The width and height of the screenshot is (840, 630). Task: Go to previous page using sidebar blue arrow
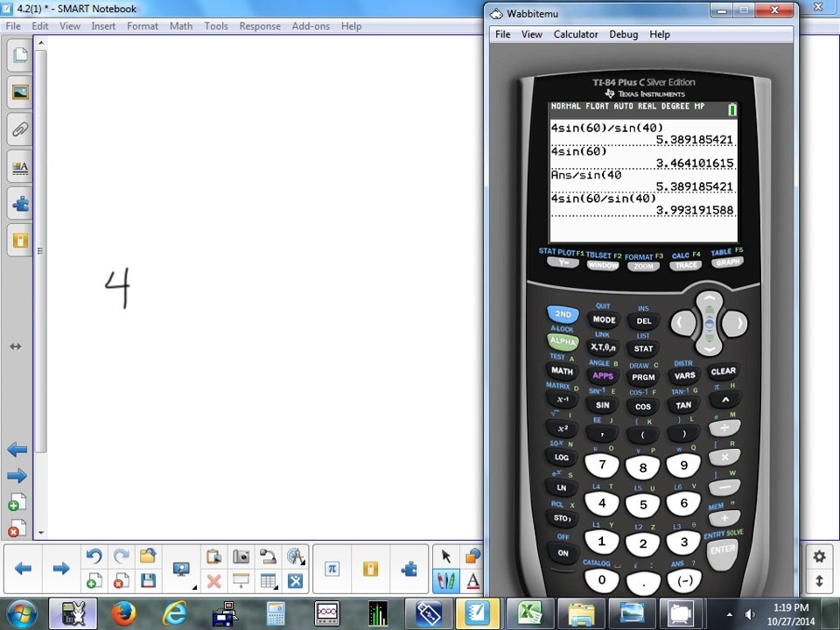[x=17, y=450]
